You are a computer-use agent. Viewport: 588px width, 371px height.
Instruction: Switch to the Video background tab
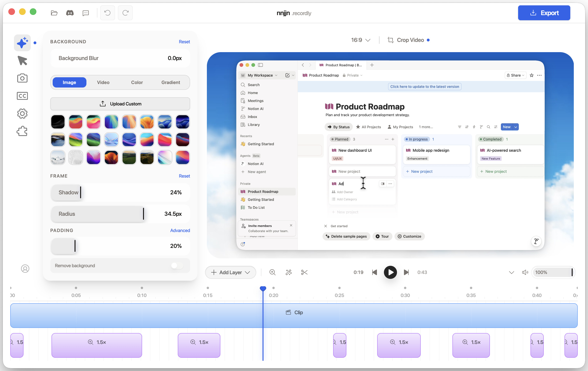pos(103,82)
